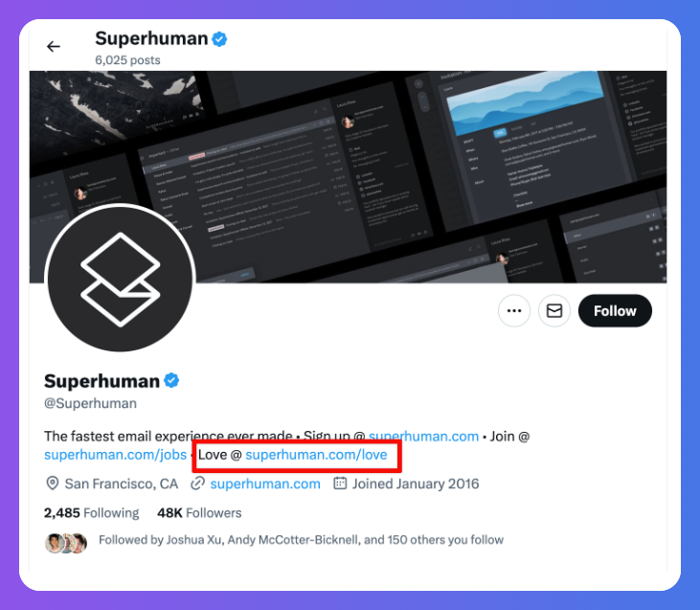Open the Superhuman profile avatar picture
Screen dimensions: 700x610
point(120,279)
